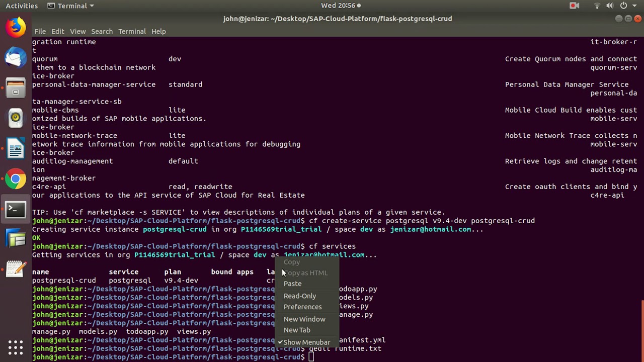This screenshot has width=644, height=362.
Task: Click the 'read, readwrite' plan text
Action: coord(200,187)
